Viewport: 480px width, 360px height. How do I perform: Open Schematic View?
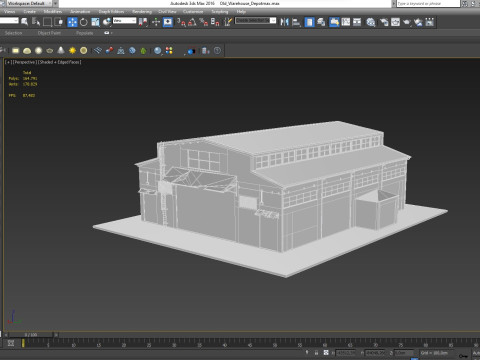(x=357, y=22)
